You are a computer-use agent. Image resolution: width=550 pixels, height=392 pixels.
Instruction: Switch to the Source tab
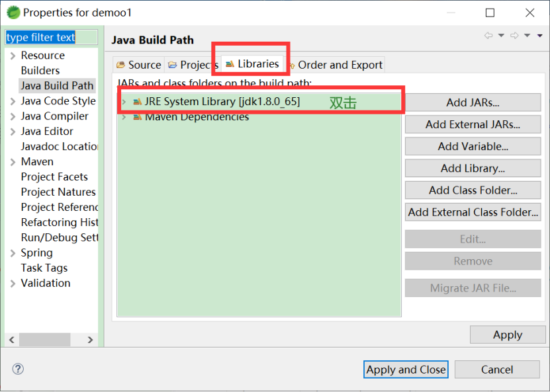pos(138,65)
